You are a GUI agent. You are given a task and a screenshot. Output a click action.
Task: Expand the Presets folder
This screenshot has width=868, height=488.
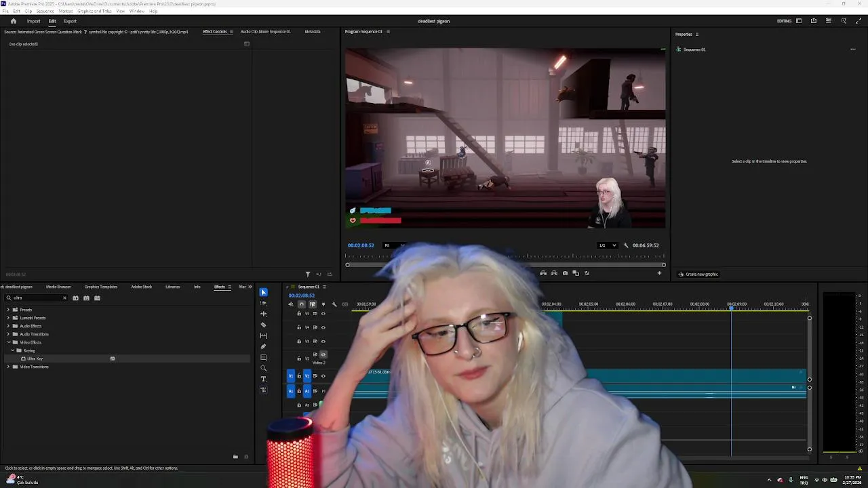8,310
